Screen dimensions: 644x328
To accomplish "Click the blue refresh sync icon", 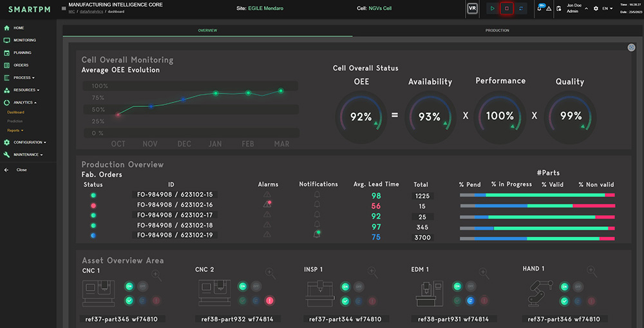I will point(521,8).
